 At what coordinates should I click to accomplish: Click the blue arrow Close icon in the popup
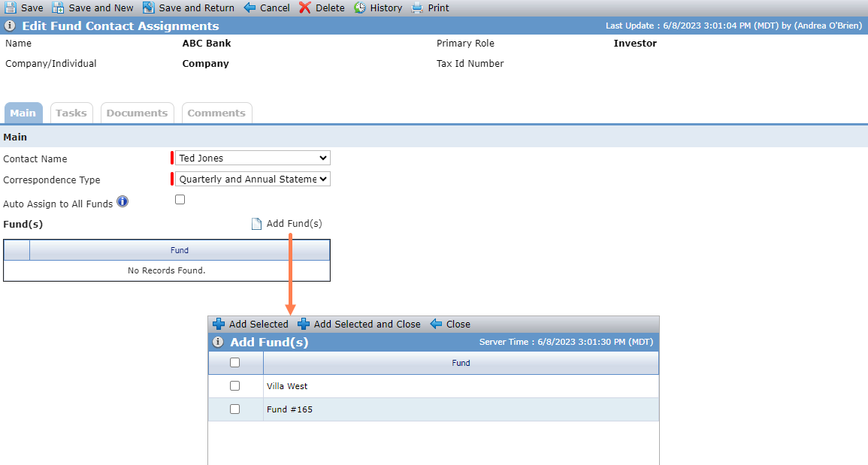pos(436,324)
